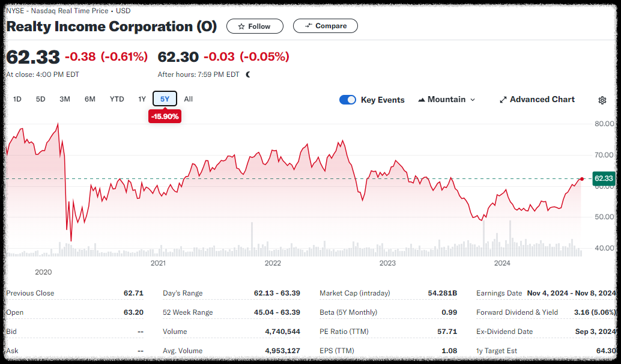Click the star icon in Follow
The height and width of the screenshot is (364, 621).
point(241,26)
